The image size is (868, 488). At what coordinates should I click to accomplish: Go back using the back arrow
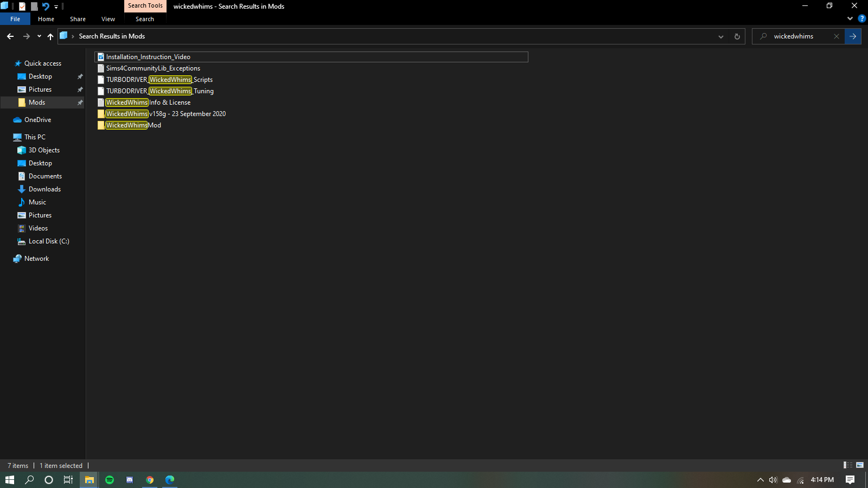coord(10,36)
